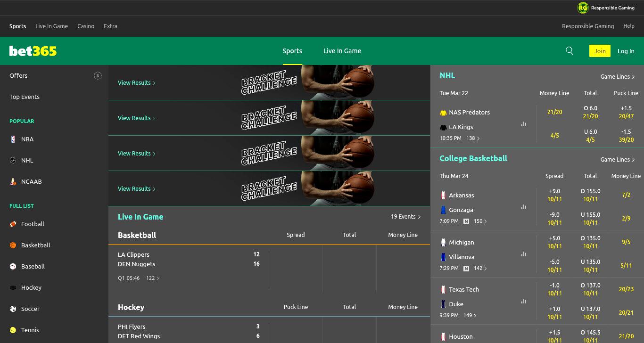644x343 pixels.
Task: Open 122 markets for Clippers vs Nuggets
Action: coord(153,278)
